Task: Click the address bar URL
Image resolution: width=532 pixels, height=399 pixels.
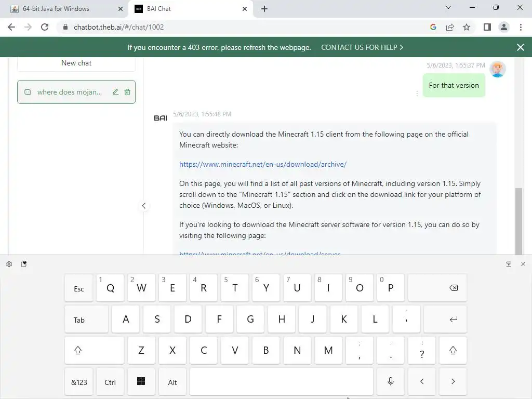Action: [x=119, y=27]
